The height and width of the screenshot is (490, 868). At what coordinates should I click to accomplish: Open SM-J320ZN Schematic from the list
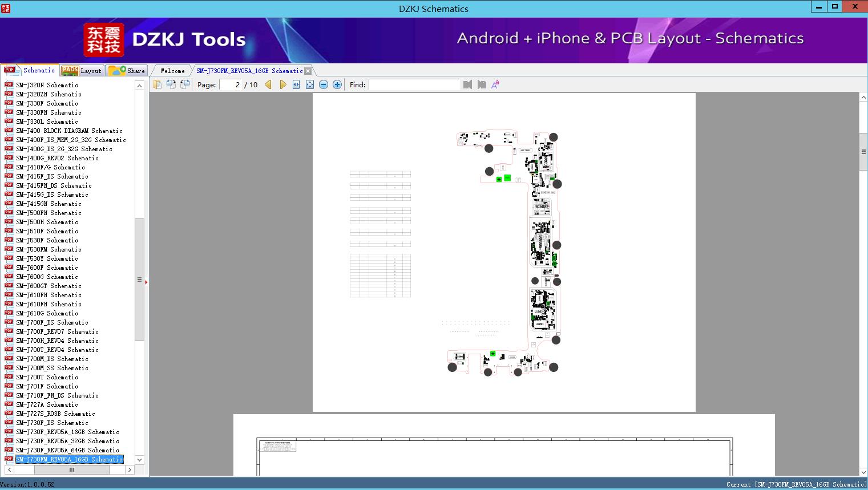pyautogui.click(x=49, y=94)
